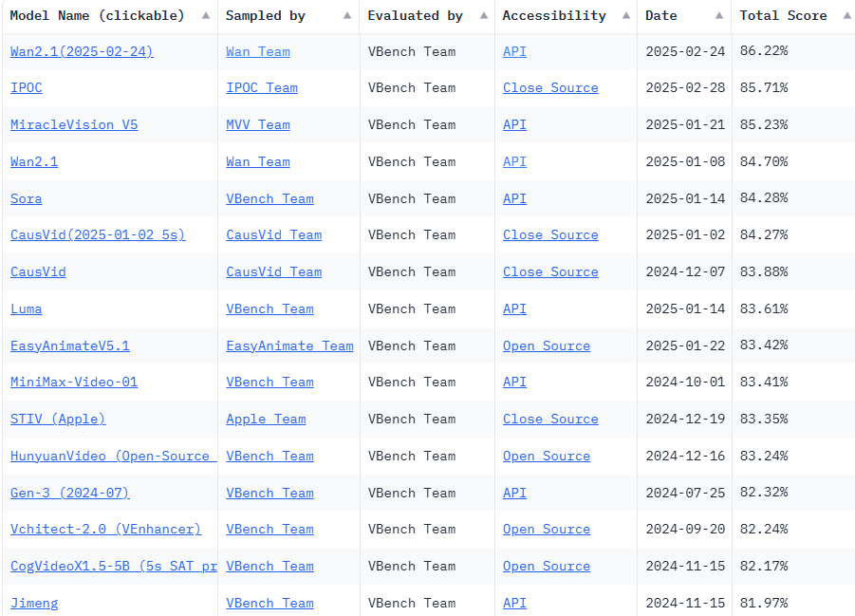
Task: Click the Apple Team link
Action: (x=266, y=419)
